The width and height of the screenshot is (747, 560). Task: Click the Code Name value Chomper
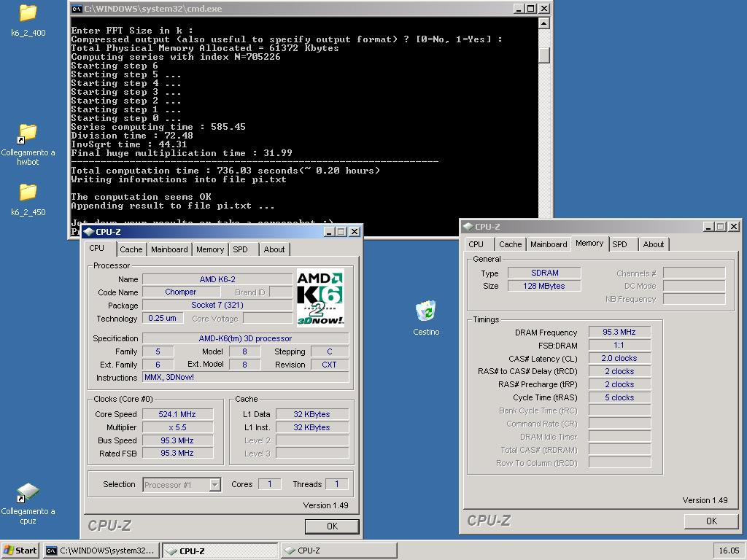(x=181, y=292)
